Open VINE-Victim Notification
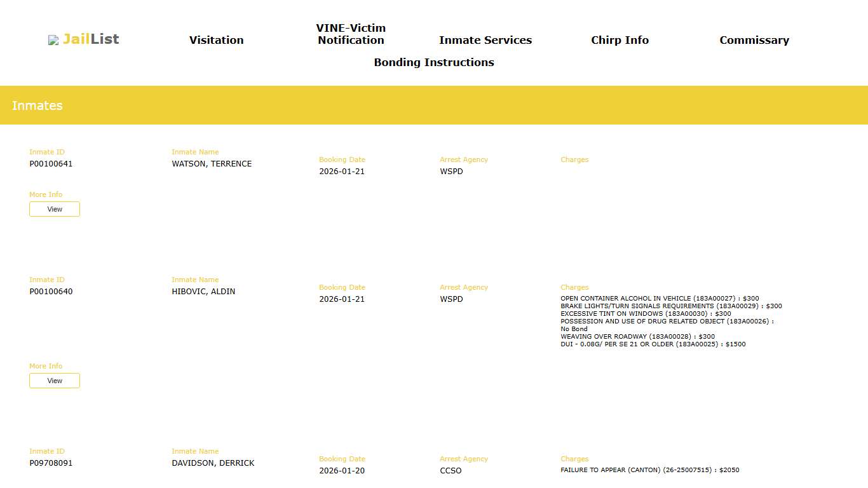The height and width of the screenshot is (488, 868). click(350, 34)
